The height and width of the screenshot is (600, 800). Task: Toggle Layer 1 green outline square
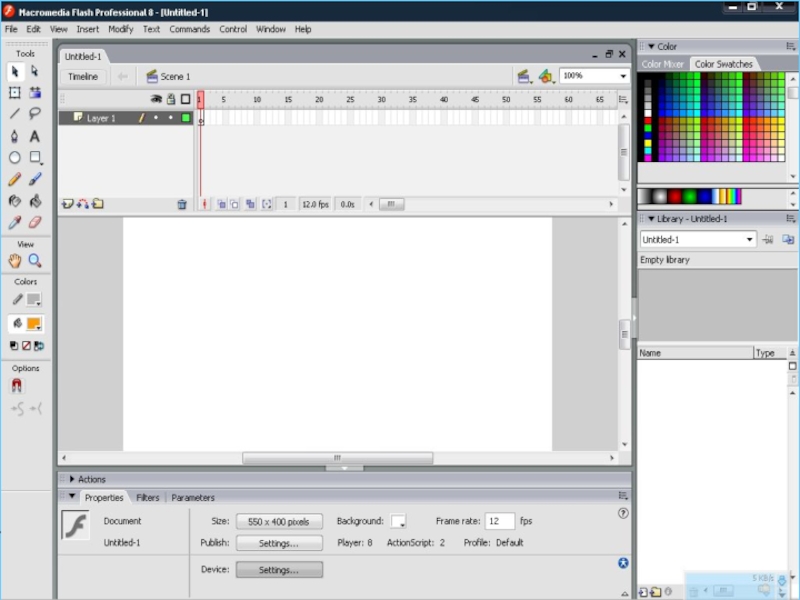[x=186, y=118]
